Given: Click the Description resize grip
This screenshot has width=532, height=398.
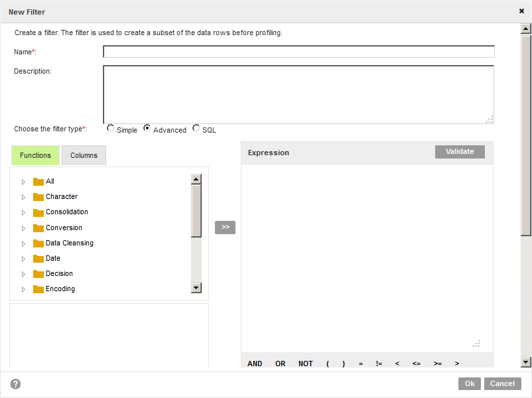Looking at the screenshot, I should [x=490, y=119].
